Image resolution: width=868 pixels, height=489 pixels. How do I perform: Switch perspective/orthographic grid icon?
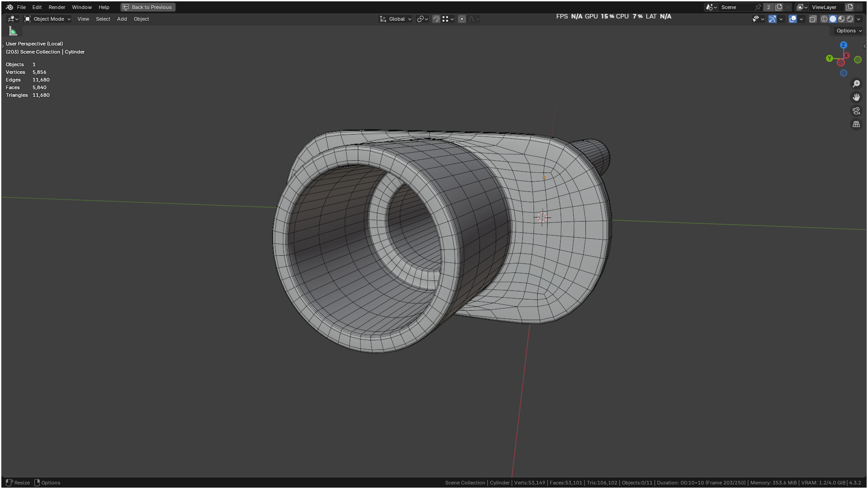coord(856,124)
